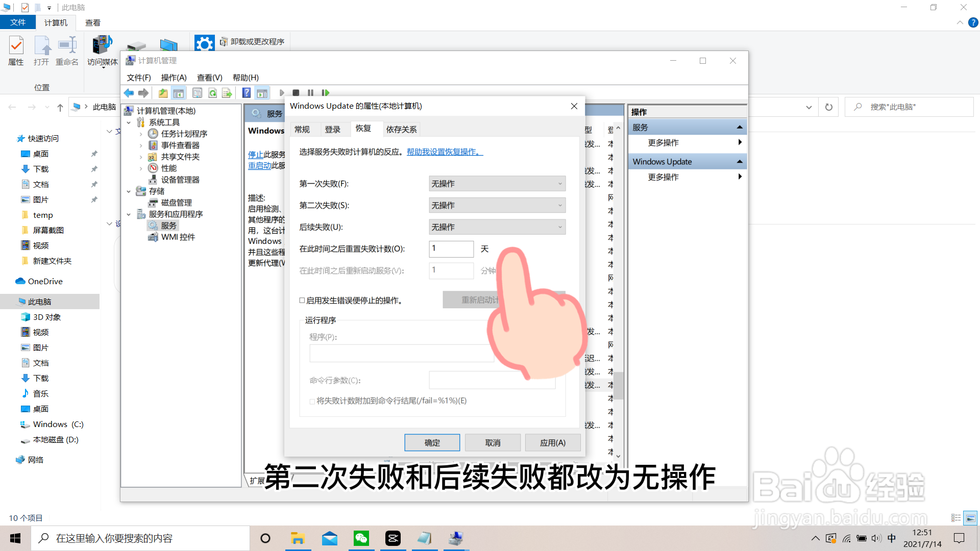Open WeChat from the taskbar
The image size is (980, 551).
[361, 538]
